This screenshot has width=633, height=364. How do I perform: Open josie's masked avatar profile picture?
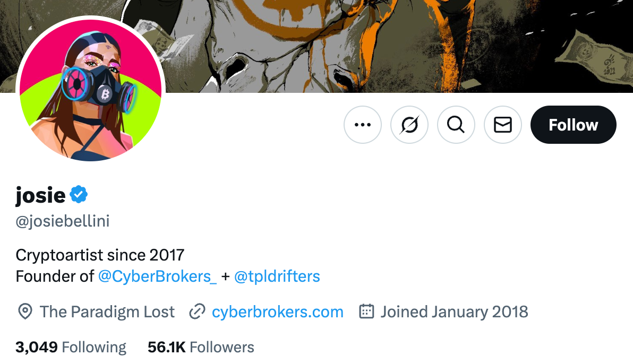click(x=90, y=90)
